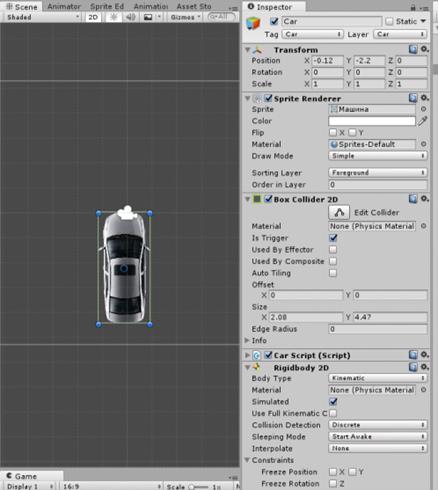Viewport: 438px width, 490px height.
Task: Open the Sprite Editor tab
Action: (107, 6)
